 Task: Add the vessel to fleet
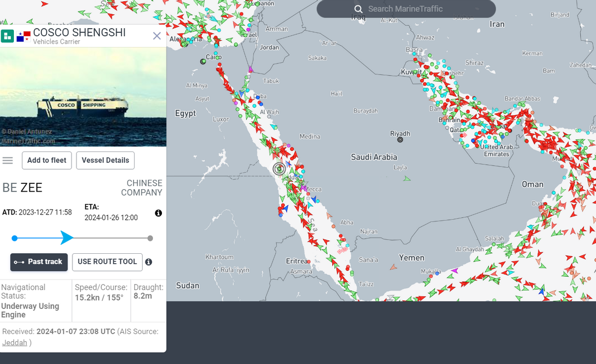click(47, 160)
